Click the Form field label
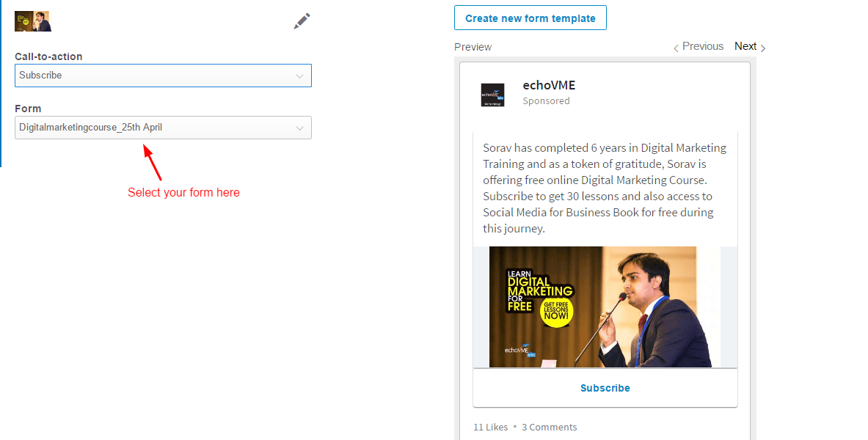This screenshot has height=440, width=868. click(28, 109)
